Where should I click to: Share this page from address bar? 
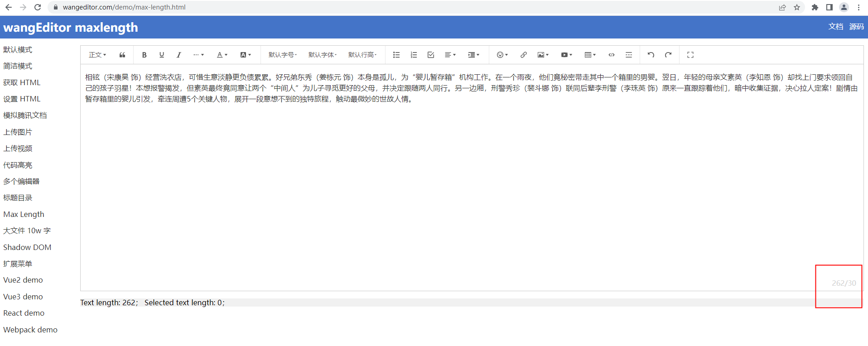pos(782,7)
